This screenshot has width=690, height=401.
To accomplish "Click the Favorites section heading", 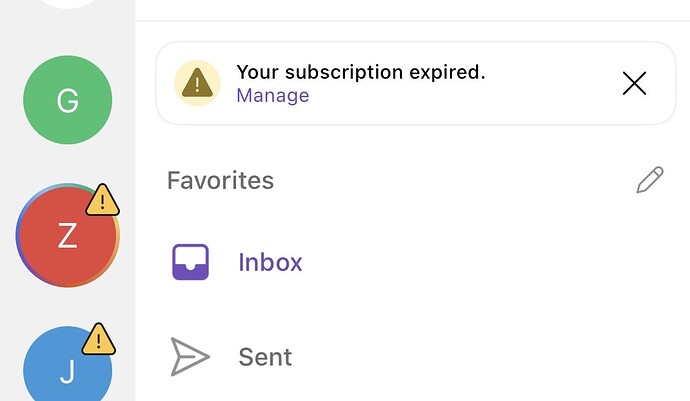I will 220,181.
